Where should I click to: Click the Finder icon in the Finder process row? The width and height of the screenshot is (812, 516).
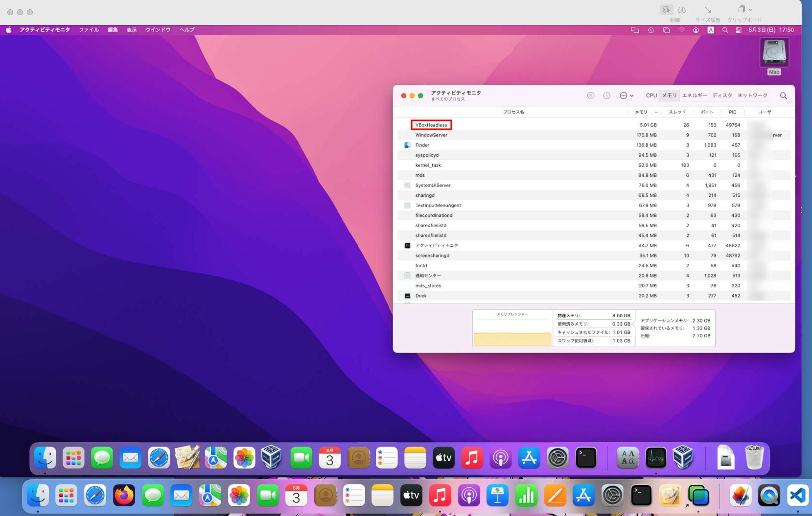click(407, 145)
